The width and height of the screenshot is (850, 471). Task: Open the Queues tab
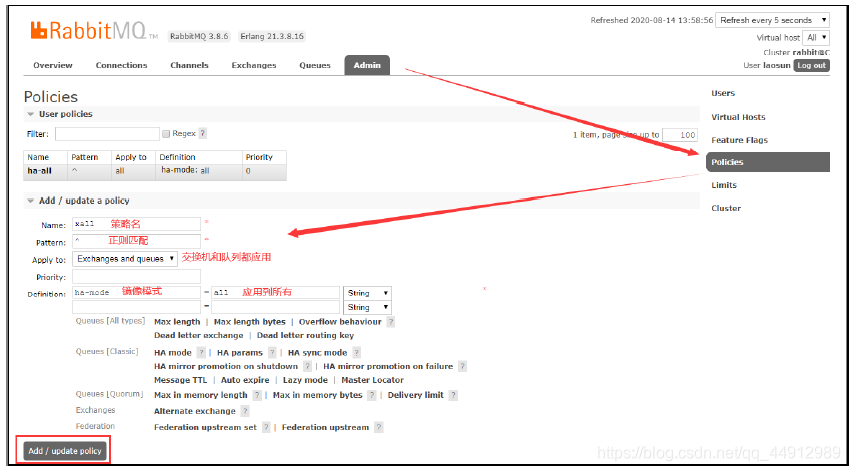coord(315,65)
